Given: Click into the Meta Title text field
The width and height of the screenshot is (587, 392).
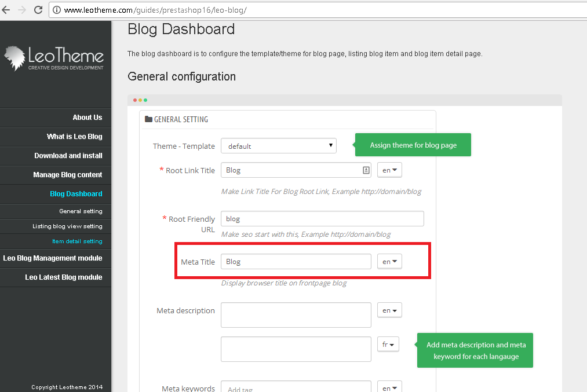Looking at the screenshot, I should click(296, 262).
